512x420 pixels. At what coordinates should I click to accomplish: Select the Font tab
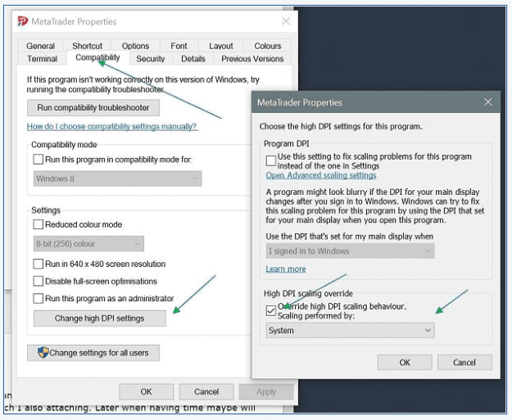[x=179, y=46]
